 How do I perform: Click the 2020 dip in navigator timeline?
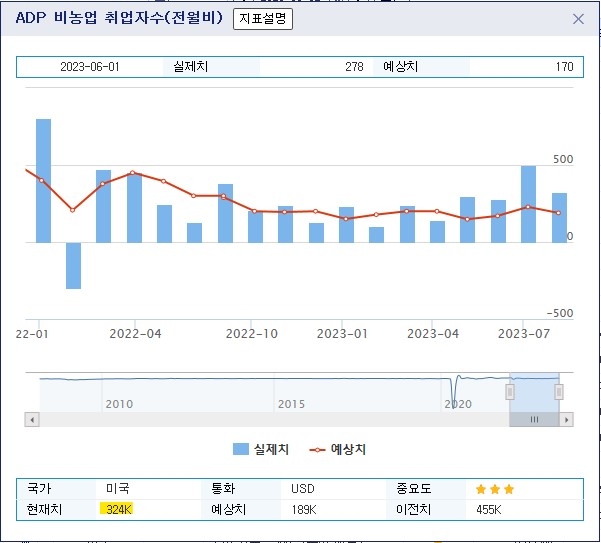(x=454, y=393)
